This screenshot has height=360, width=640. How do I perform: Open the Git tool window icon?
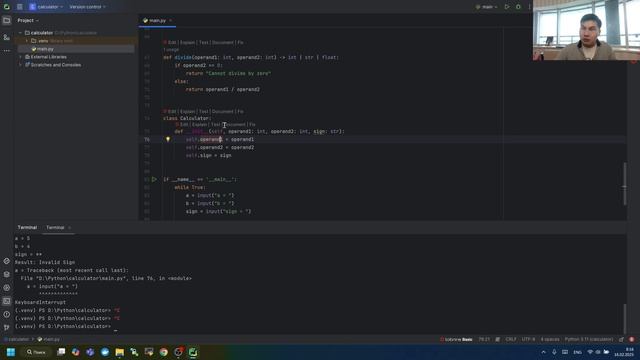tap(7, 327)
